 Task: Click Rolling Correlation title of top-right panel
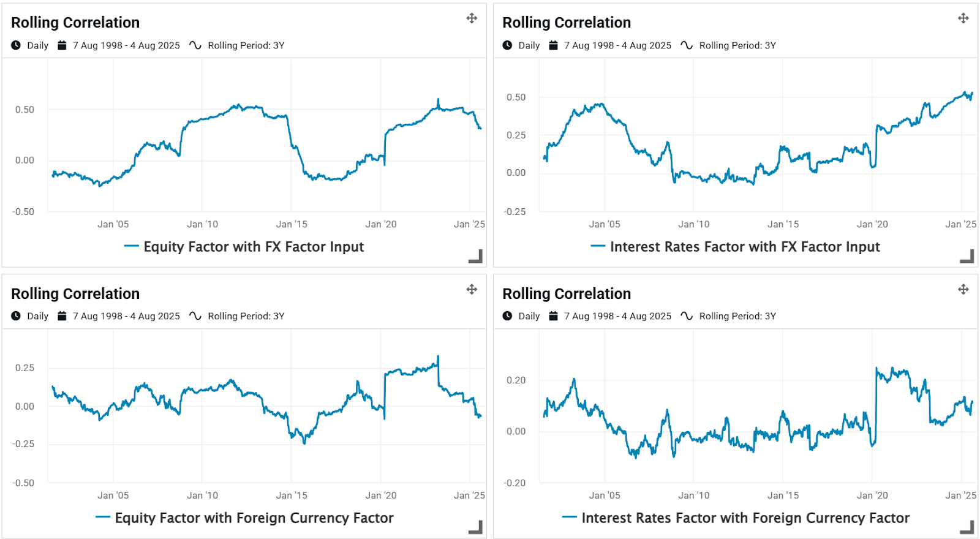(x=567, y=23)
